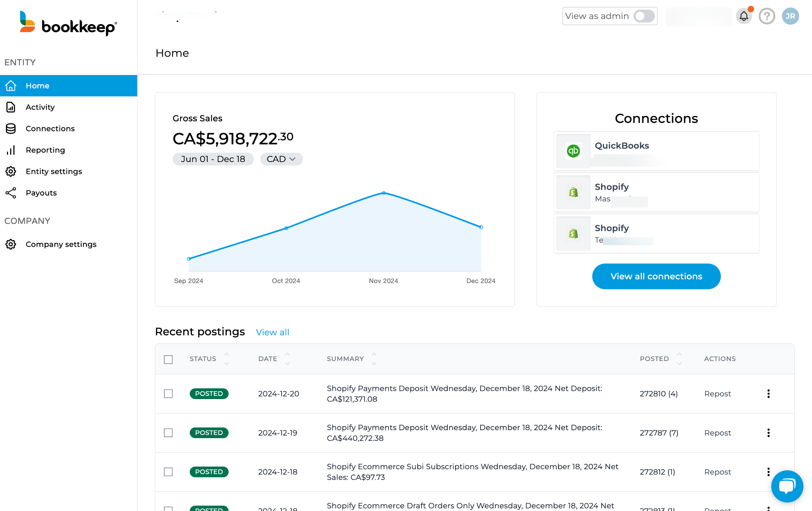This screenshot has width=812, height=511.
Task: Click the Nov 2024 peak chart point
Action: tap(383, 193)
